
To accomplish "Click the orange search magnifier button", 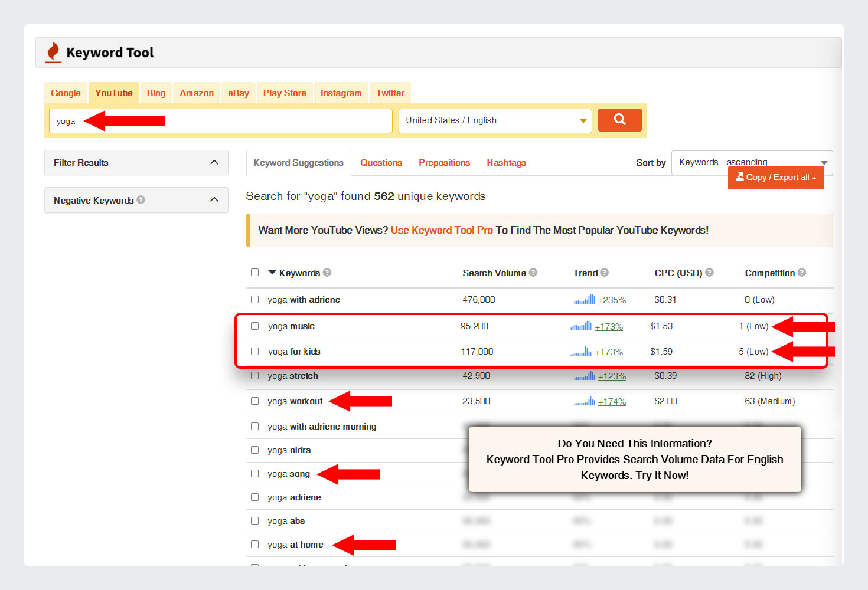I will click(x=619, y=120).
